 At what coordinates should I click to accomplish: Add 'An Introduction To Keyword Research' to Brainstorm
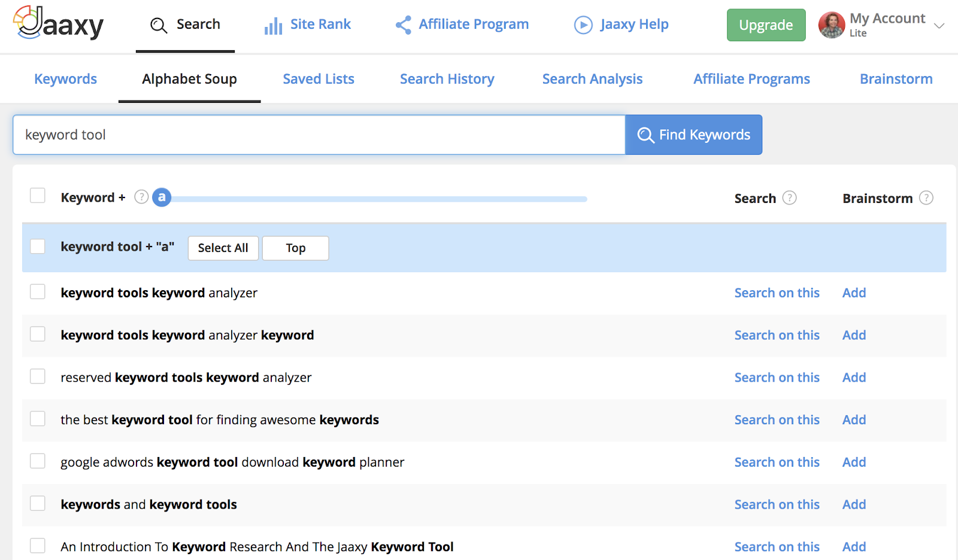click(854, 547)
